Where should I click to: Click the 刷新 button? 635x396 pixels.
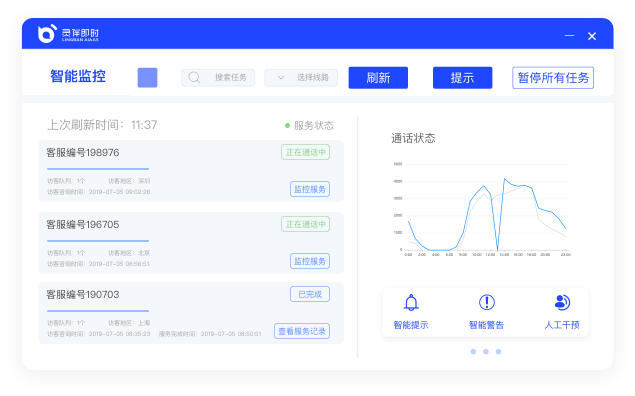[x=378, y=78]
